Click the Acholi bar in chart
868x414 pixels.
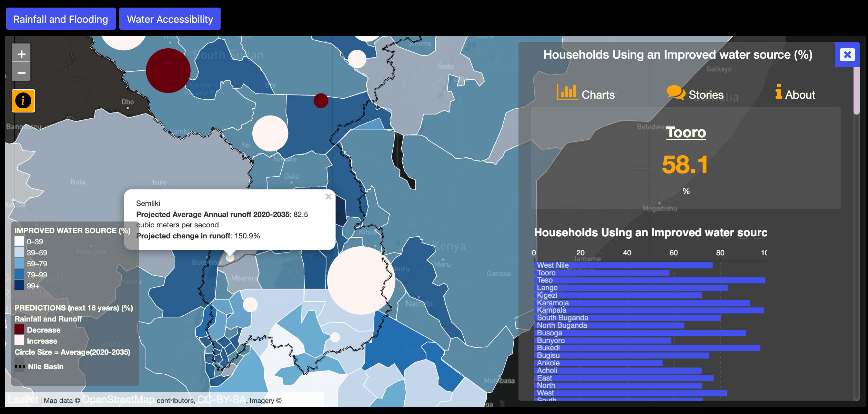click(618, 371)
